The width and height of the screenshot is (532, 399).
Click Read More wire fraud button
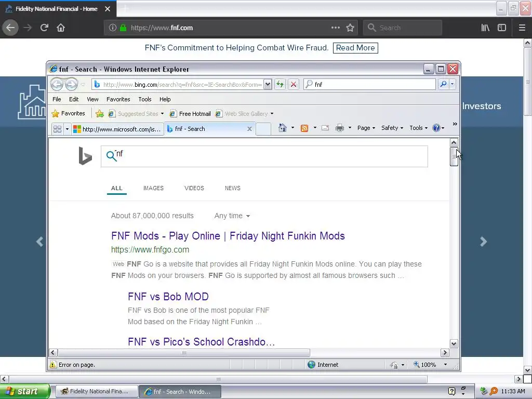pyautogui.click(x=355, y=48)
